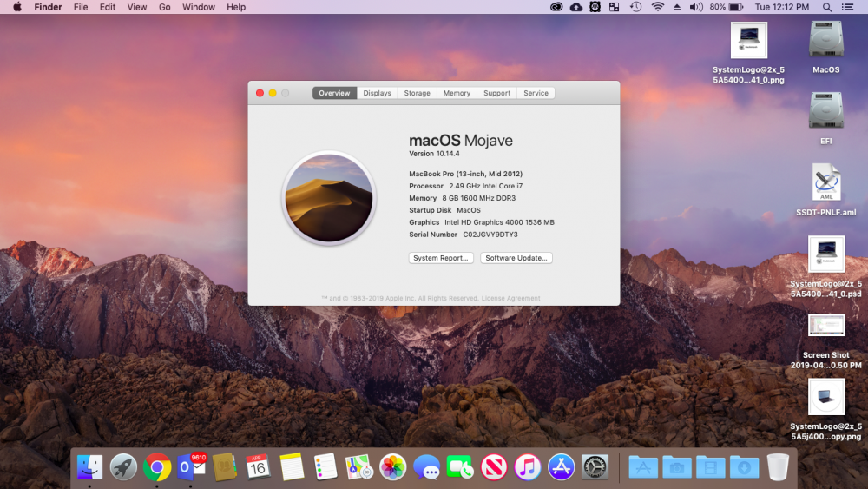Switch to the Displays tab

click(x=377, y=93)
